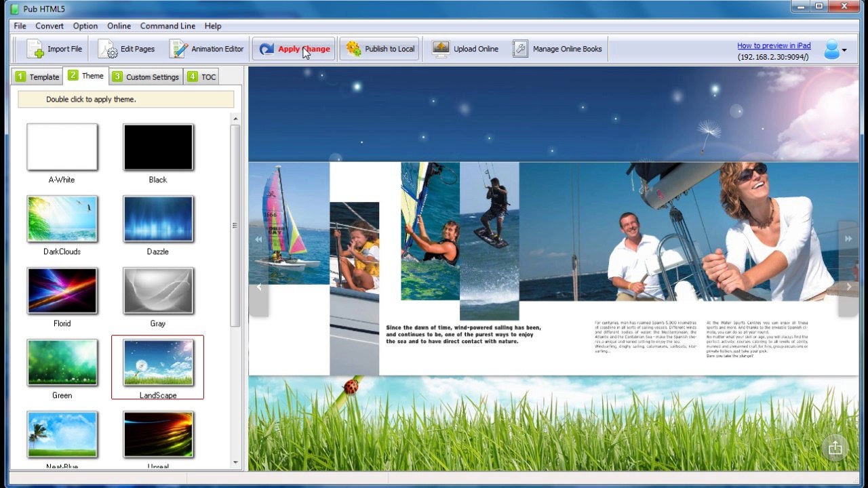This screenshot has width=868, height=488.
Task: Open the TOC tab
Action: [201, 77]
